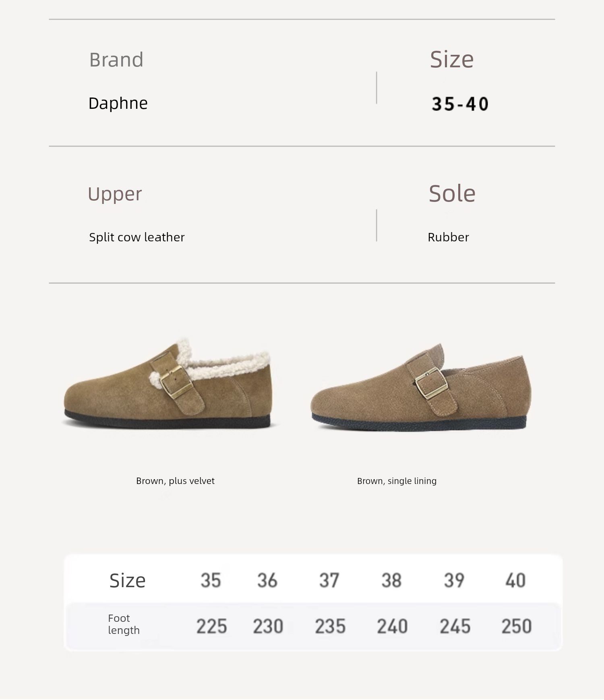
Task: Click size 40 in the size chart
Action: [515, 581]
